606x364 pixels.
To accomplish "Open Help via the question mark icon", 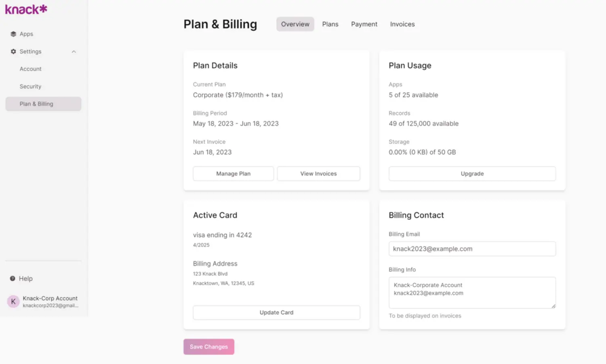I will point(12,278).
